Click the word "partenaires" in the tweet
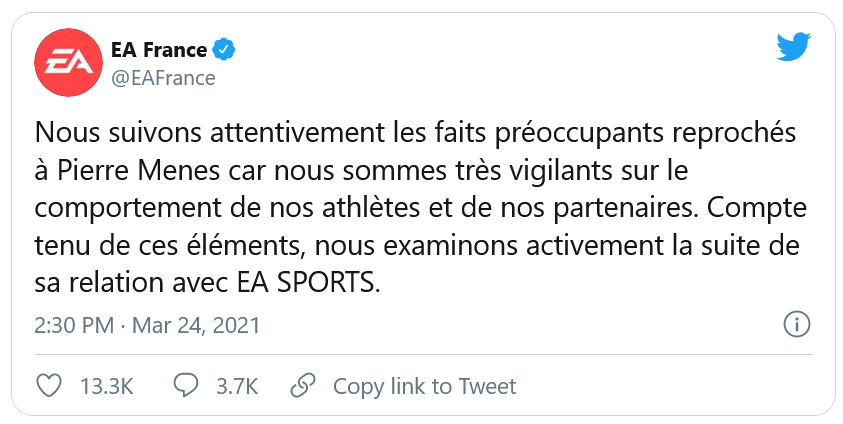 click(x=600, y=207)
